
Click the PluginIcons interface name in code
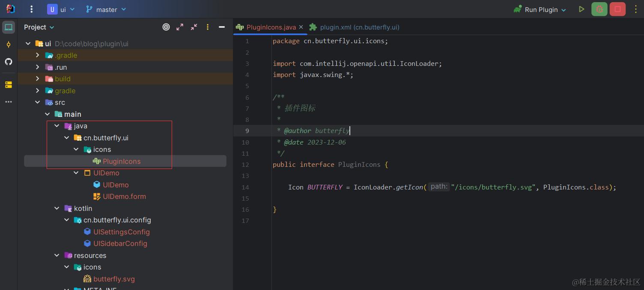pyautogui.click(x=359, y=165)
